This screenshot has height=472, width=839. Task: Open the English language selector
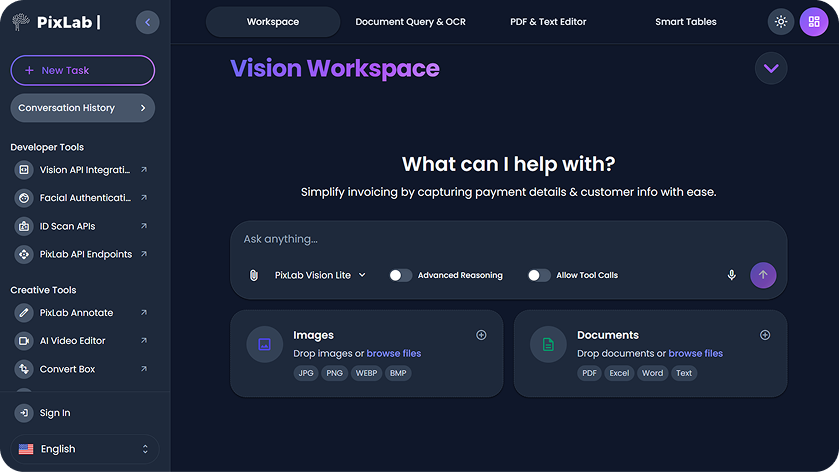point(85,449)
